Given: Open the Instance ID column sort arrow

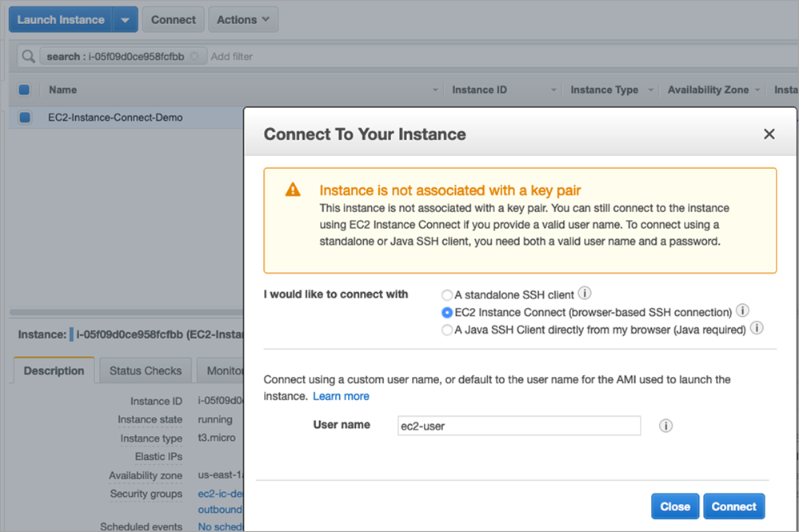Looking at the screenshot, I should (553, 90).
